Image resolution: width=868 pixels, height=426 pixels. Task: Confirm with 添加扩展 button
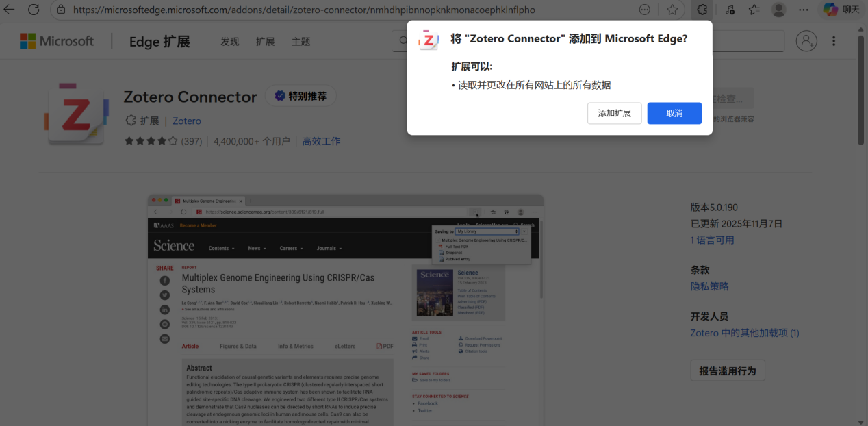click(615, 113)
